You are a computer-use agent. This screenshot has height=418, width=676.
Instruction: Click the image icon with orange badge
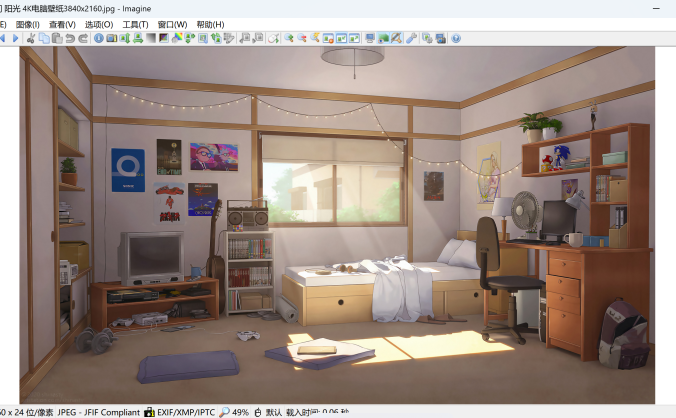coord(328,38)
